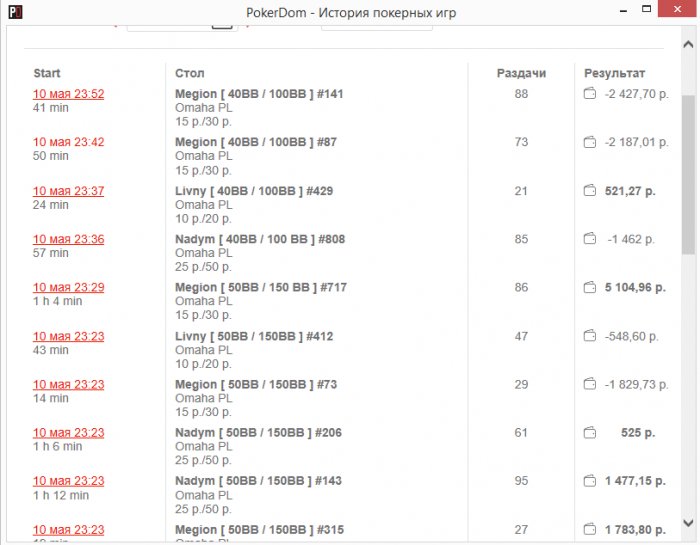
Task: Select table Nadym [ 50BB / 150BB ] #206
Action: (258, 433)
